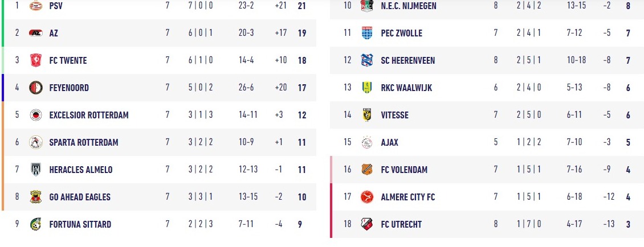644x247 pixels.
Task: Select the Feyenoord club badge
Action: [36, 88]
